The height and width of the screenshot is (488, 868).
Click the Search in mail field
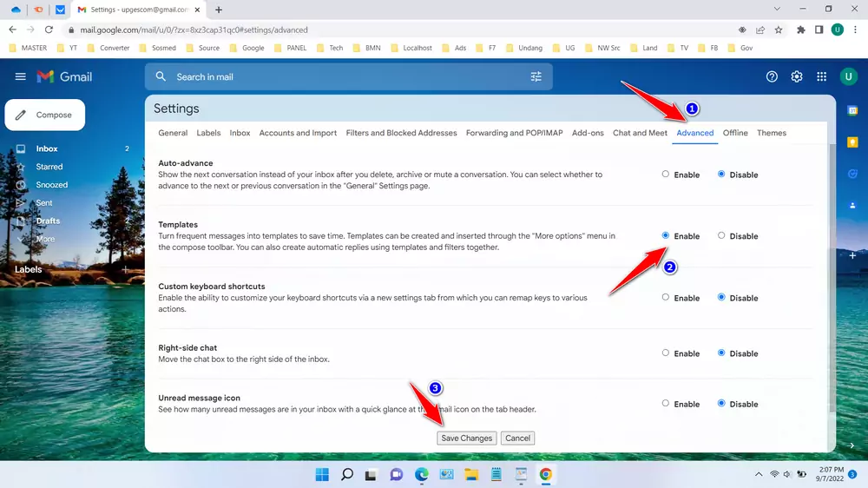(x=349, y=77)
